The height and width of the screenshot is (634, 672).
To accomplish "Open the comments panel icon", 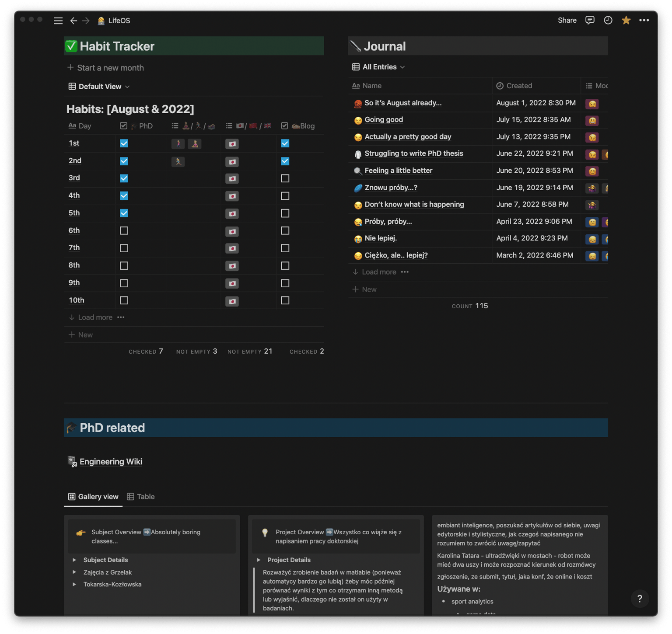I will (x=590, y=20).
